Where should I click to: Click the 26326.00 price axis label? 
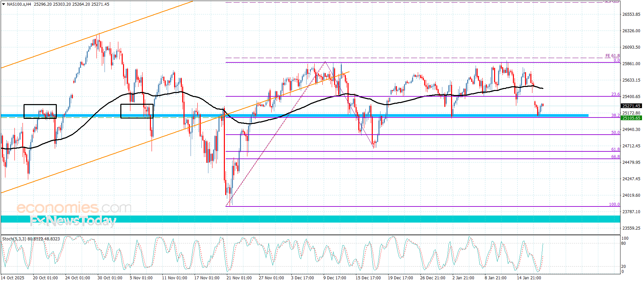coord(631,31)
